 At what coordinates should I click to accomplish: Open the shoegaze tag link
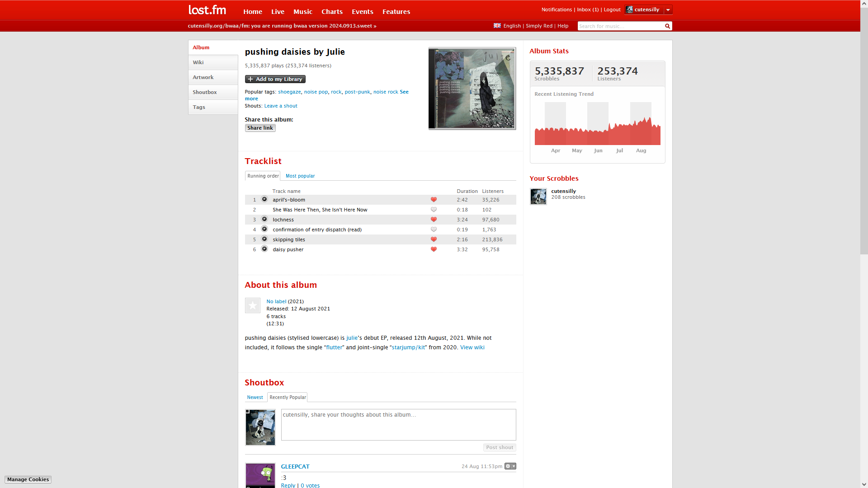289,92
